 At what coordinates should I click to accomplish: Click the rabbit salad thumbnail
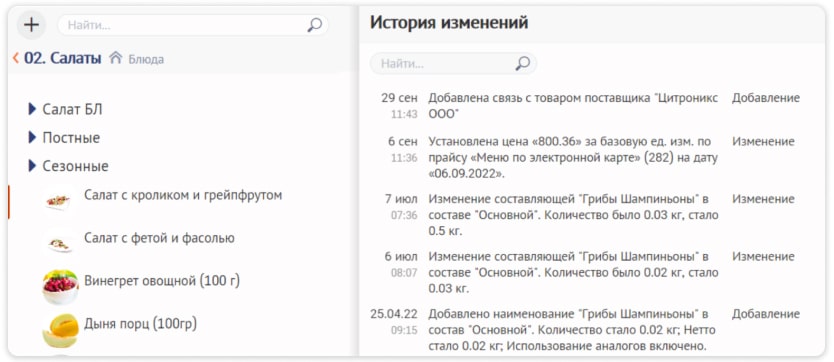(58, 201)
